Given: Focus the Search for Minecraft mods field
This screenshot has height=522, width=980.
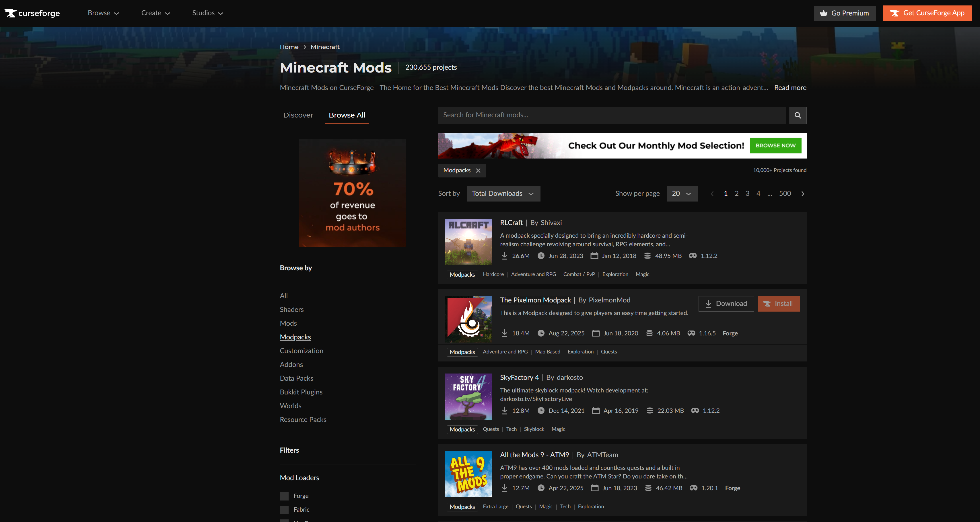Looking at the screenshot, I should [612, 115].
